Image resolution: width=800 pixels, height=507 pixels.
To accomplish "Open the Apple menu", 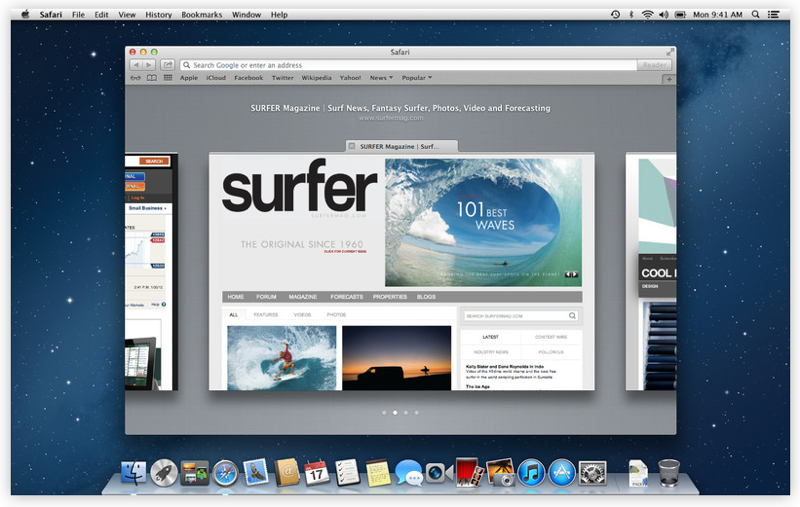I will click(26, 14).
